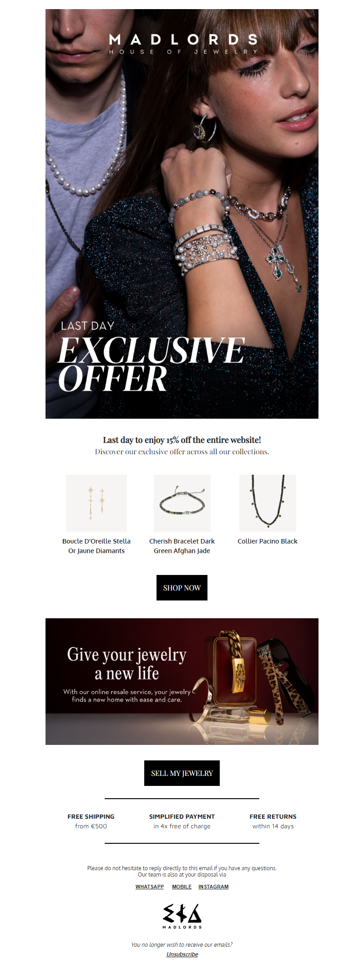Click the Unsubscribe link
Image resolution: width=364 pixels, height=980 pixels.
coord(182,954)
